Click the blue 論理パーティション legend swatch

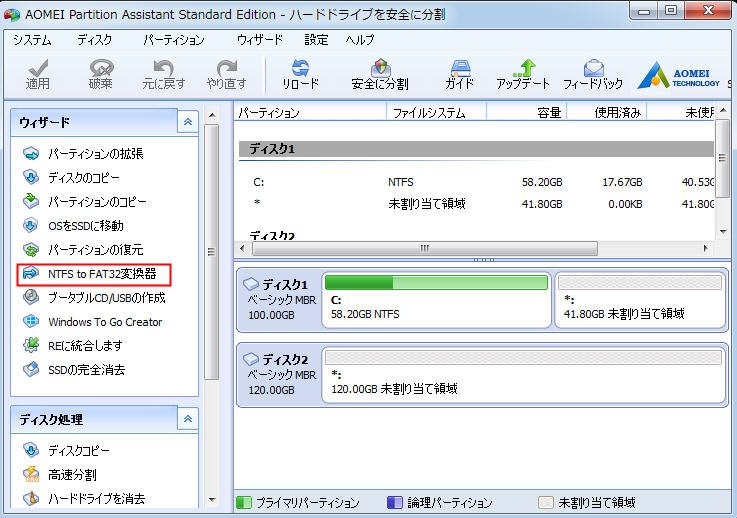[x=395, y=502]
